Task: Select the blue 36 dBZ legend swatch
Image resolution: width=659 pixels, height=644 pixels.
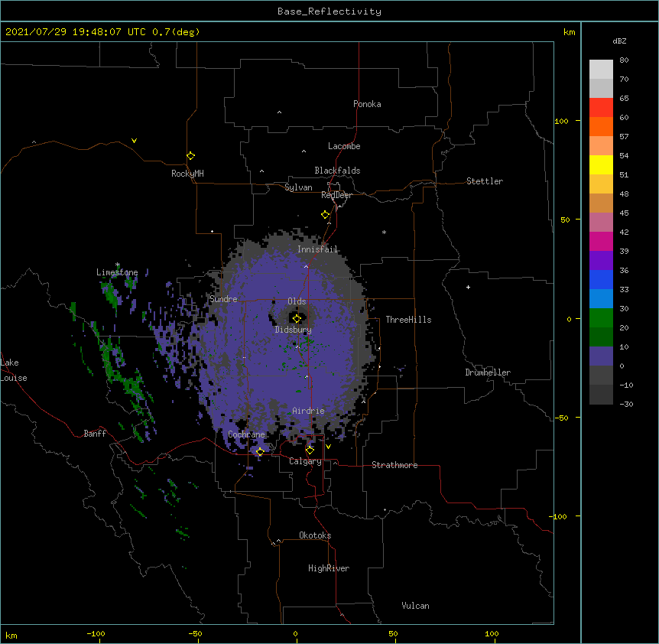Action: (x=601, y=279)
